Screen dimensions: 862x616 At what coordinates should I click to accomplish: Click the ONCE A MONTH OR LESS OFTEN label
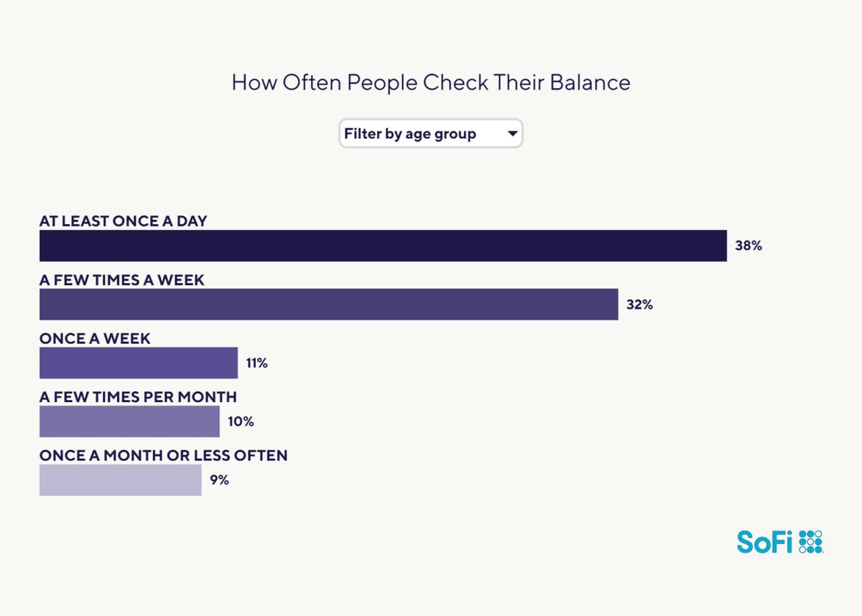(163, 456)
